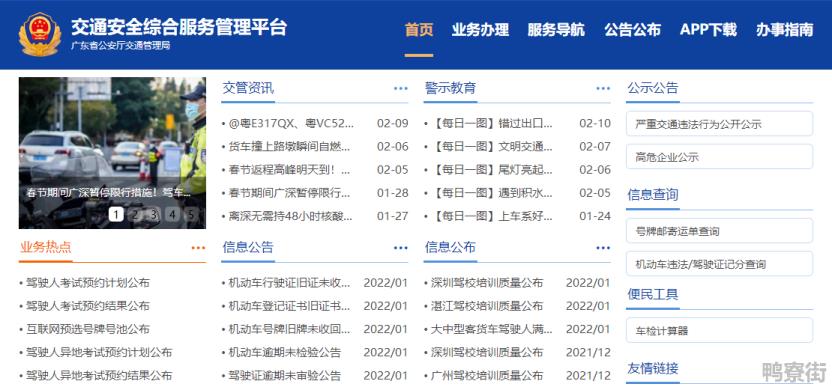Open the 车检计算器 tool button

719,330
